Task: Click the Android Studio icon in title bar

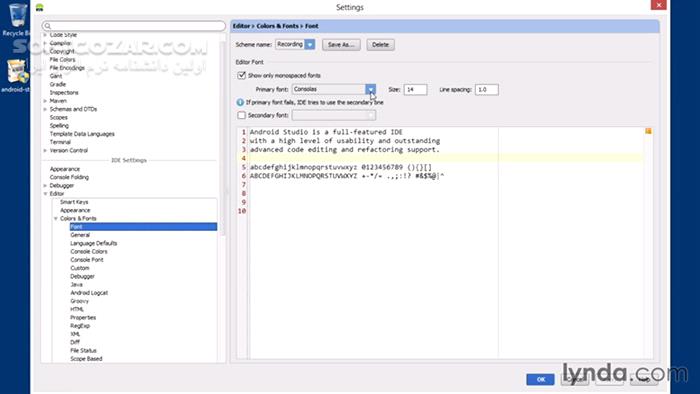Action: [x=39, y=7]
